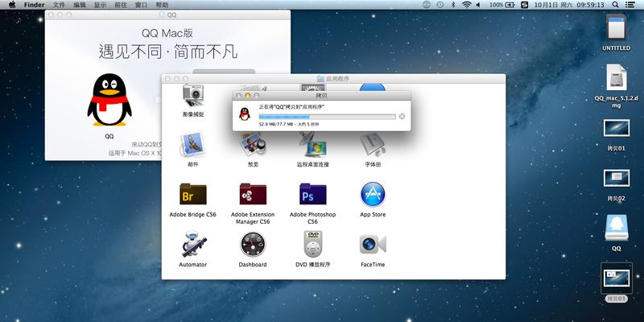Click the QQ window title disk icon
Image resolution: width=644 pixels, height=322 pixels.
point(162,14)
